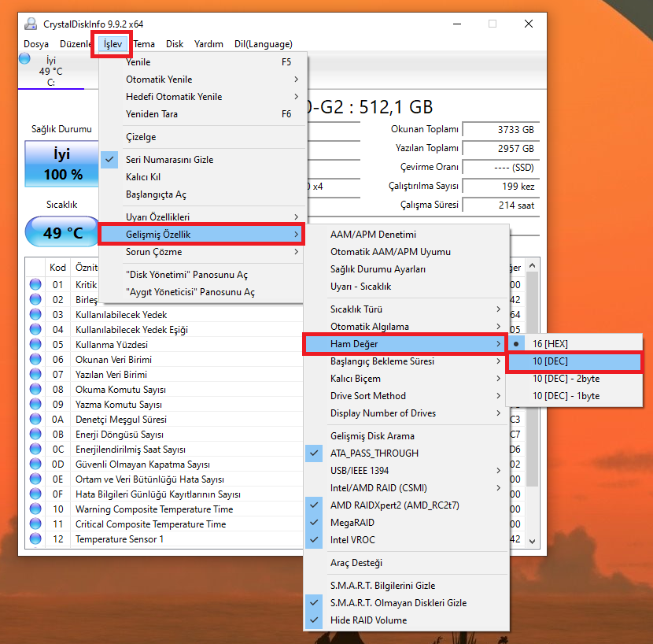Expand Otomatik Yenile submenu
The image size is (653, 644).
pos(203,80)
